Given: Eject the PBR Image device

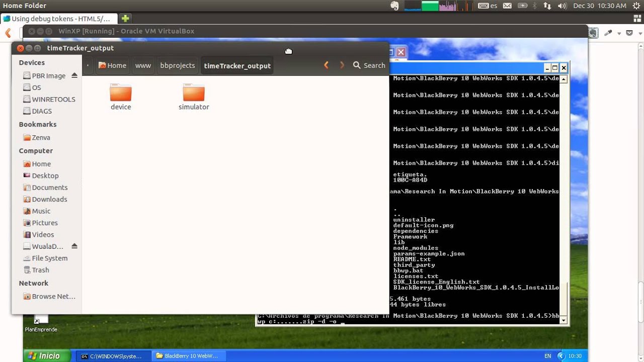Looking at the screenshot, I should (x=74, y=75).
